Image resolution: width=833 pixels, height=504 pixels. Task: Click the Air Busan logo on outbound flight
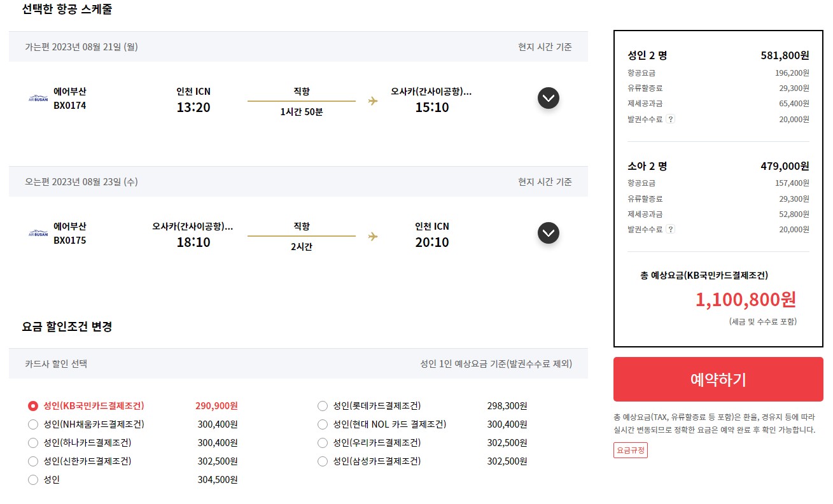point(38,97)
